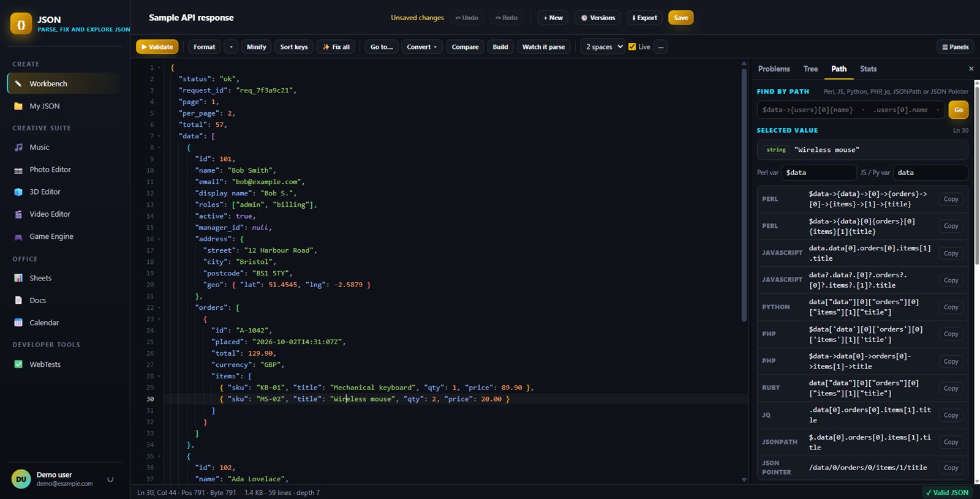Open the Docs page icon
Image resolution: width=980 pixels, height=499 pixels.
[18, 300]
